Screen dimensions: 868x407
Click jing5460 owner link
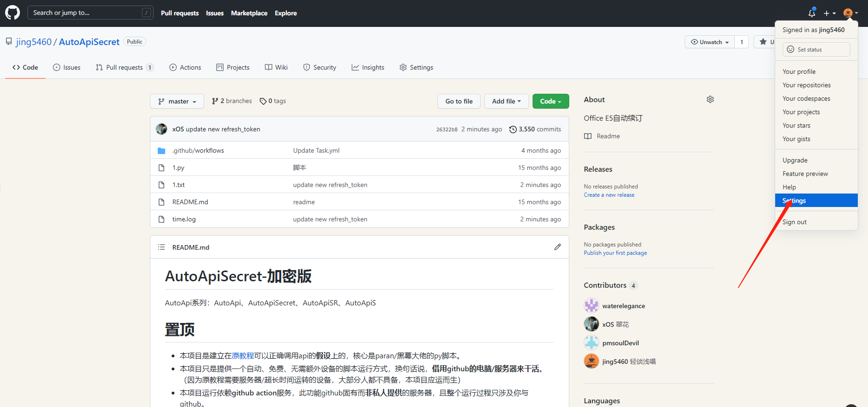click(34, 42)
